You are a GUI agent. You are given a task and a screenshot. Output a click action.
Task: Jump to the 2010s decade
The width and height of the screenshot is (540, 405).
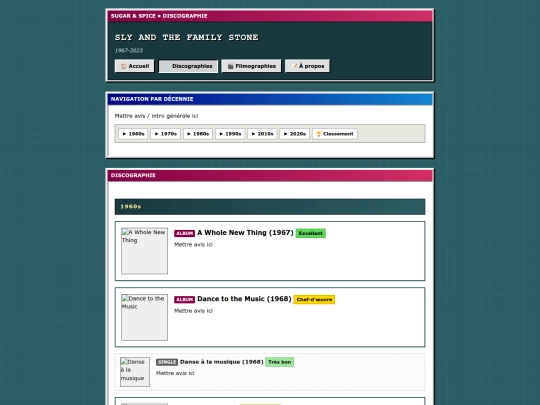pyautogui.click(x=262, y=134)
